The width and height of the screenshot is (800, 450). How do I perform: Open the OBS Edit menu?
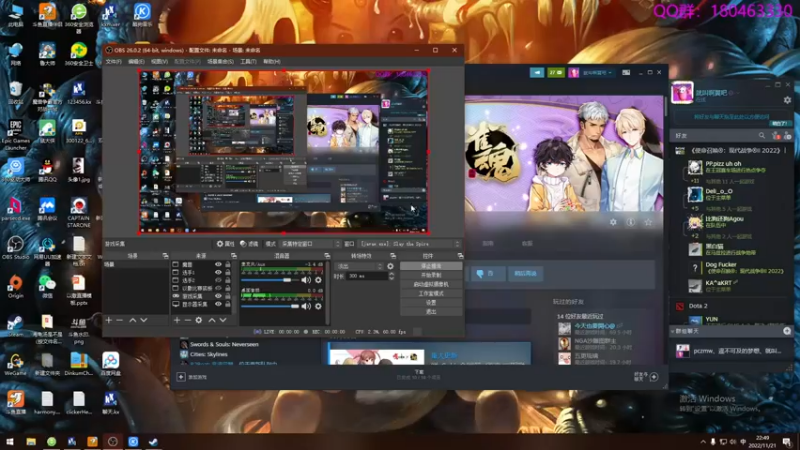coord(136,62)
